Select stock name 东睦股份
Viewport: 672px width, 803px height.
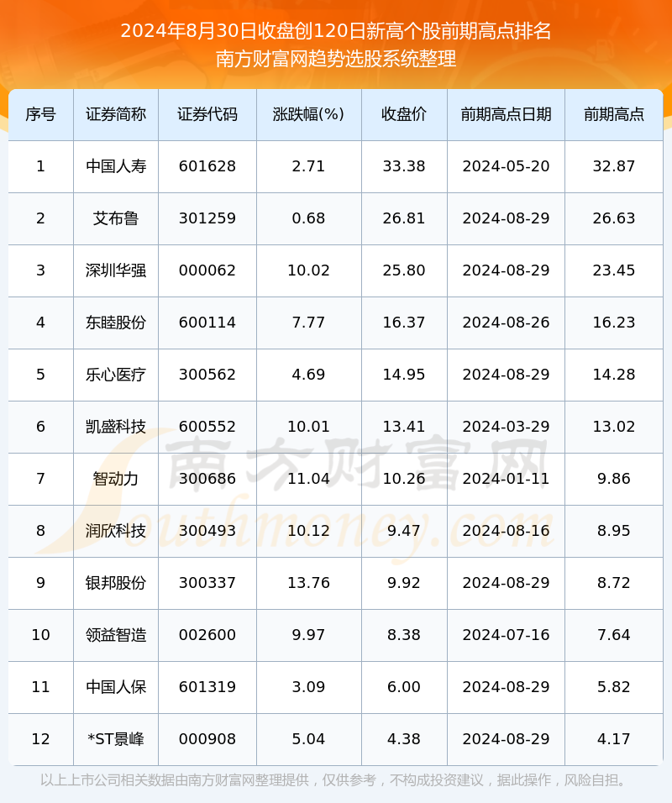[x=116, y=323]
